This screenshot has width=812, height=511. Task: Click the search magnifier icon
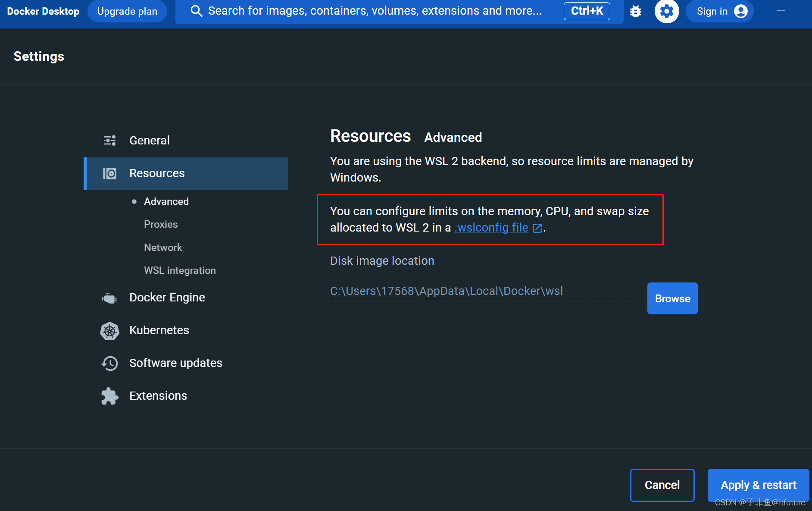pyautogui.click(x=197, y=11)
